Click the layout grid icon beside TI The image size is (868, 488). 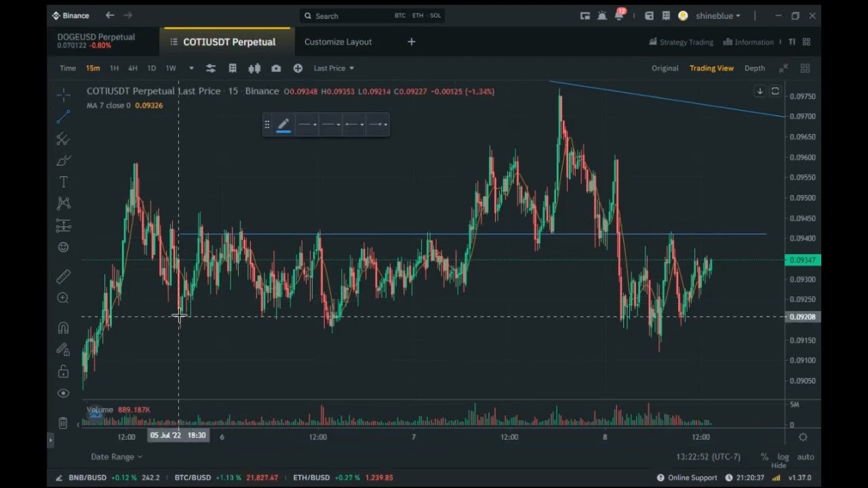point(806,41)
